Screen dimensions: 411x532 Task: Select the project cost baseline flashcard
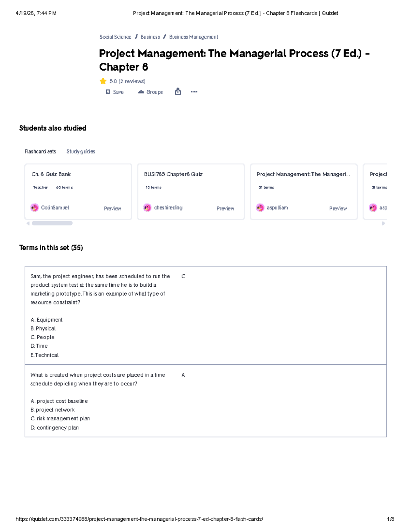206,401
